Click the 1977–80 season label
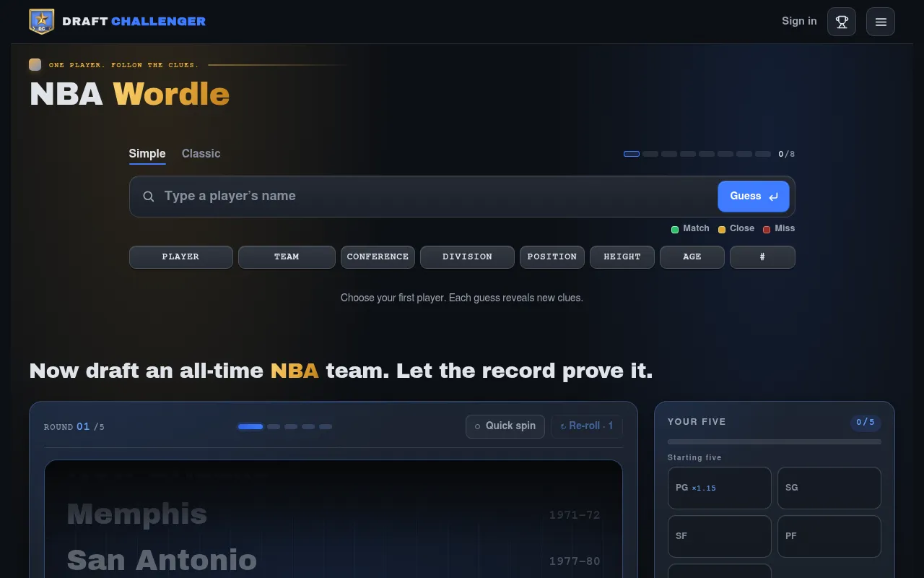 tap(575, 561)
